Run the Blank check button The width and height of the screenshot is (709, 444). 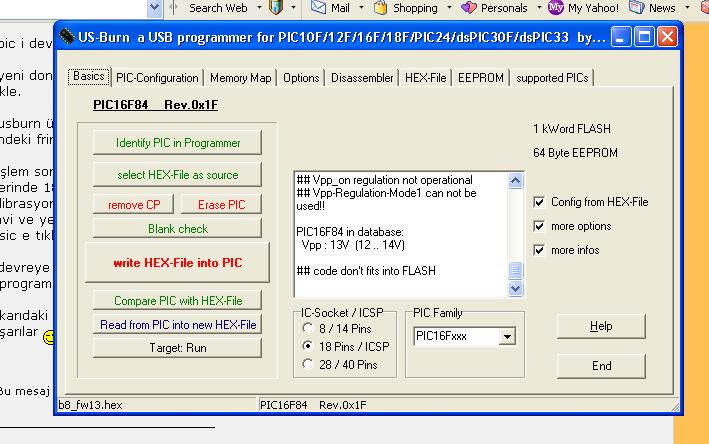pos(178,229)
